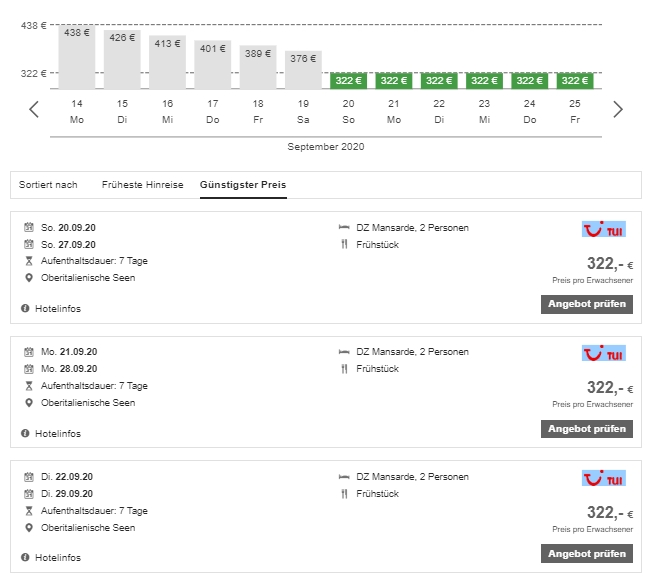Viewport: 655px width, 578px height.
Task: Select the Günstigster Preis sorting tab
Action: pos(243,185)
